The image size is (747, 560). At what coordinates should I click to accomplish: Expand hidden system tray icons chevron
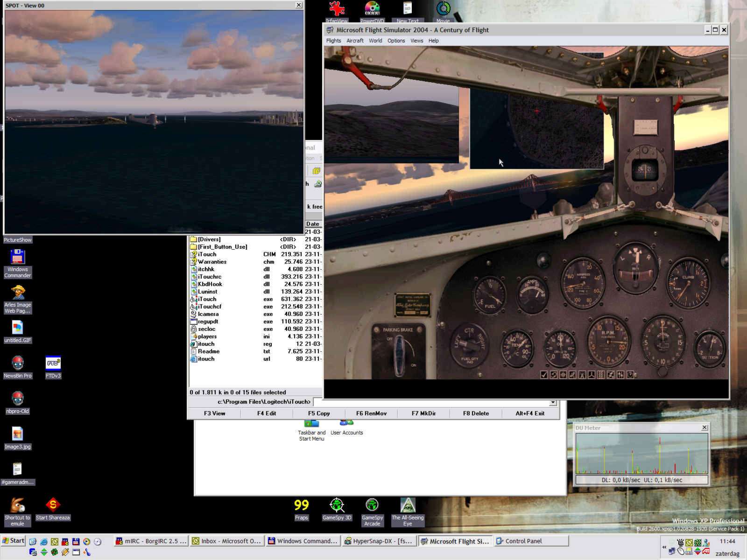tap(664, 547)
